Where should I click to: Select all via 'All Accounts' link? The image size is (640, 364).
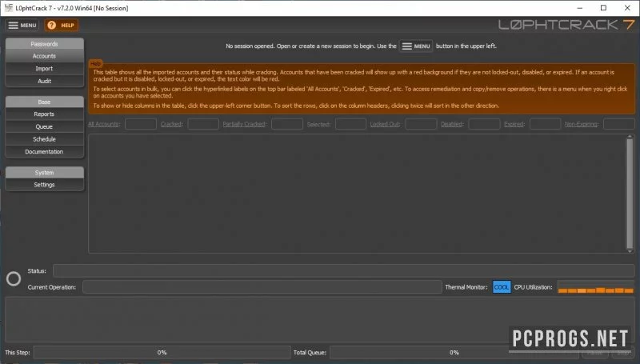[104, 124]
